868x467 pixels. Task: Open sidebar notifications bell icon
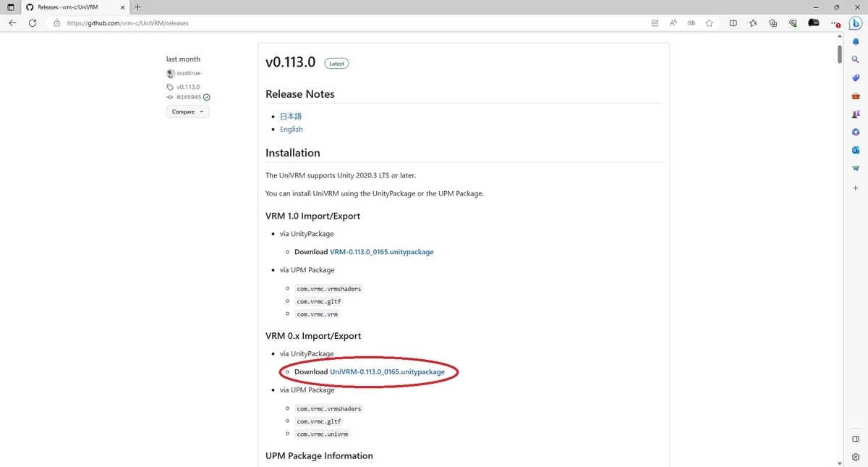click(x=856, y=42)
